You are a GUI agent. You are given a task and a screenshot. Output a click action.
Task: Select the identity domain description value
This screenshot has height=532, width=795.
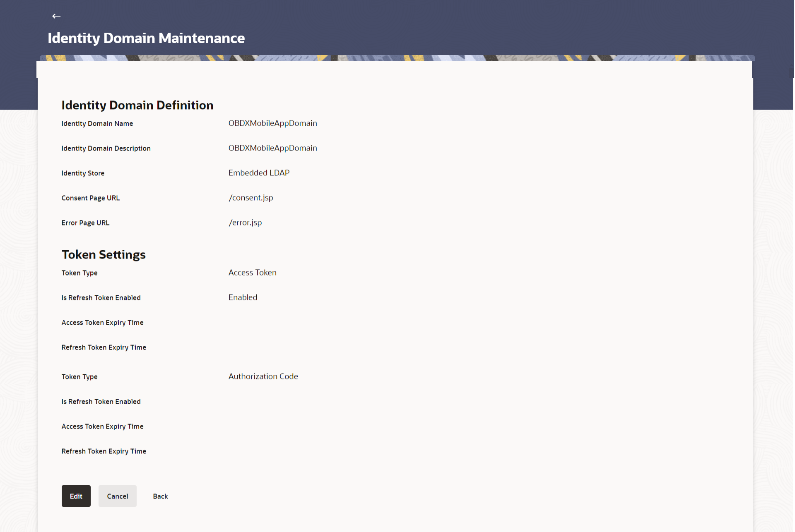point(272,148)
